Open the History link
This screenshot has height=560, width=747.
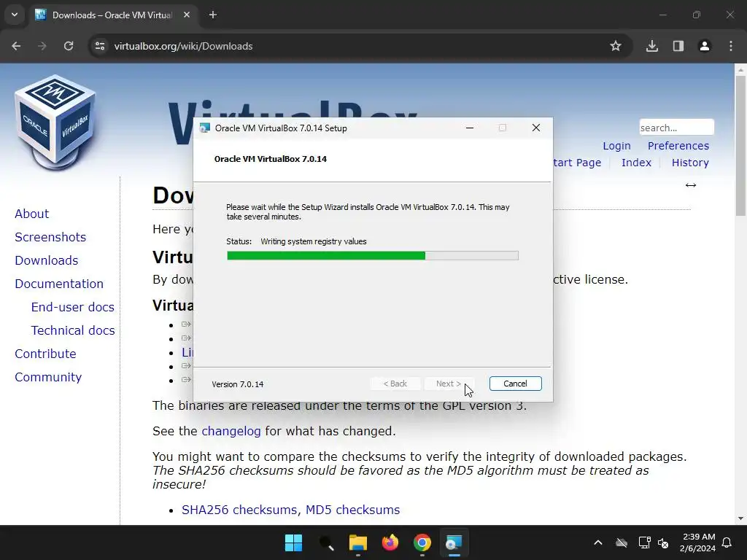[690, 163]
